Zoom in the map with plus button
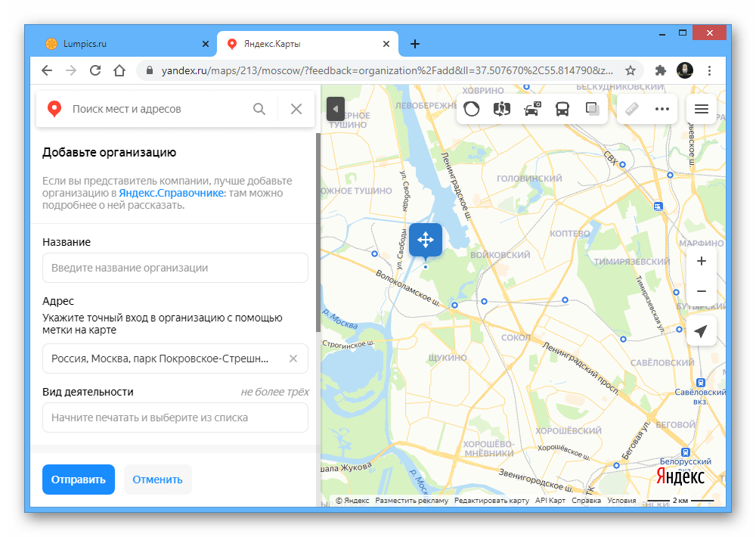 tap(701, 261)
